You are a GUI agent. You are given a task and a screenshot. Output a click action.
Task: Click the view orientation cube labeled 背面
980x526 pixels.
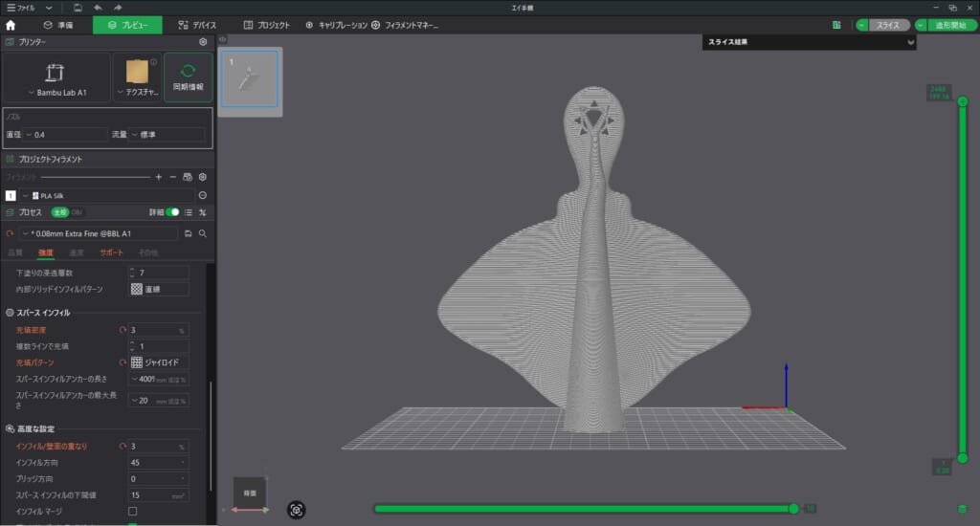point(250,493)
